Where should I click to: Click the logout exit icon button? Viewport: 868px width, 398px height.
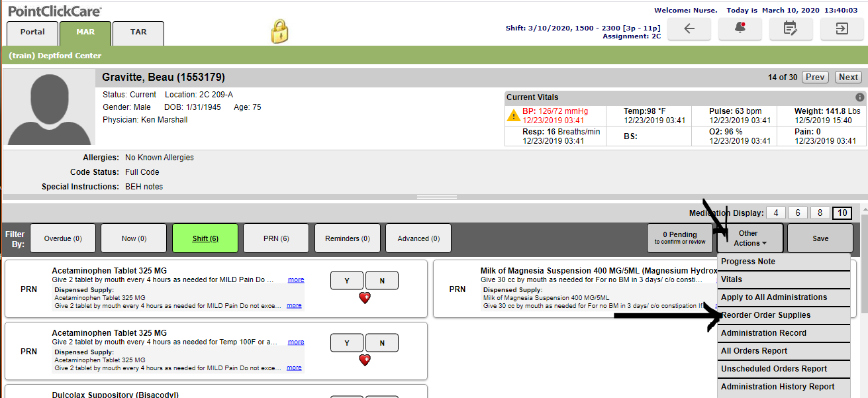pyautogui.click(x=842, y=29)
